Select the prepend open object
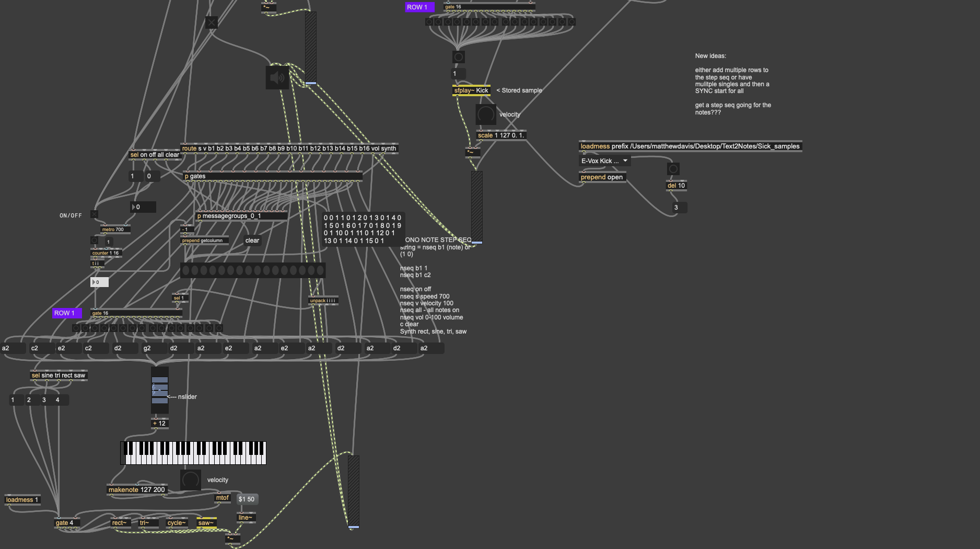The height and width of the screenshot is (549, 980). (602, 177)
